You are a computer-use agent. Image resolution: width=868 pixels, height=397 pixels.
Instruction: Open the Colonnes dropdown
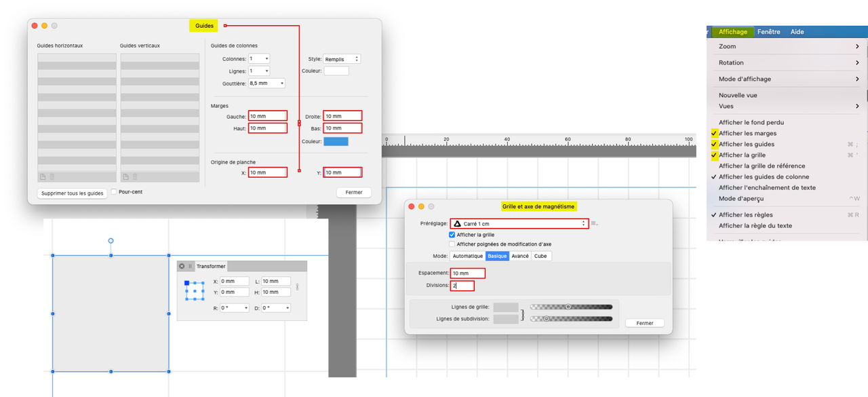pyautogui.click(x=259, y=59)
